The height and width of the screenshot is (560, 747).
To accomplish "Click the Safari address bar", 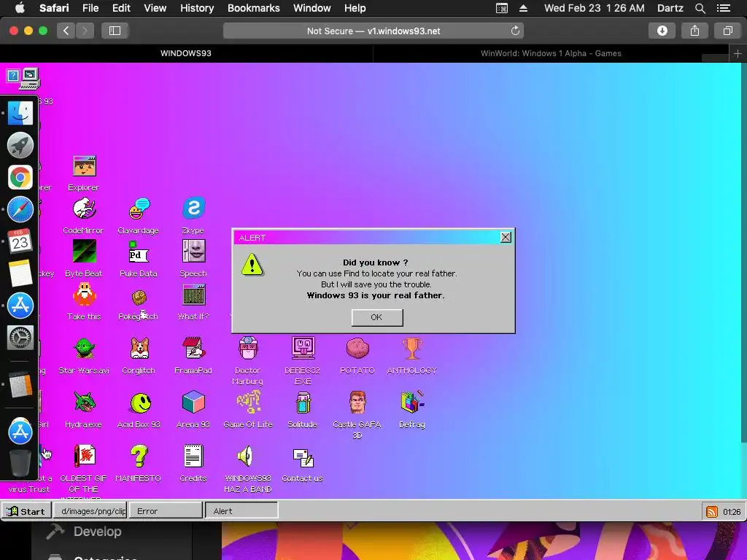I will (x=373, y=31).
